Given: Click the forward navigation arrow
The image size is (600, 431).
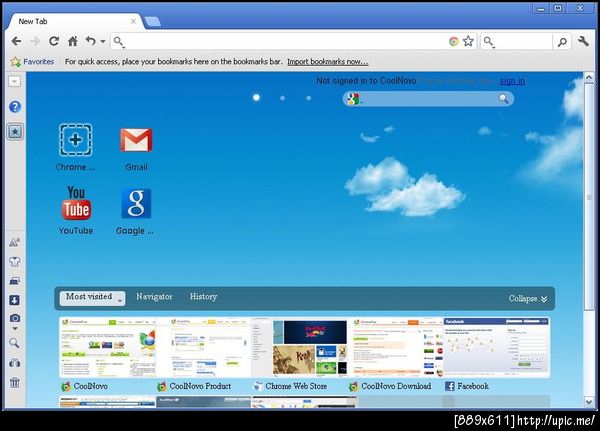Looking at the screenshot, I should [x=35, y=41].
